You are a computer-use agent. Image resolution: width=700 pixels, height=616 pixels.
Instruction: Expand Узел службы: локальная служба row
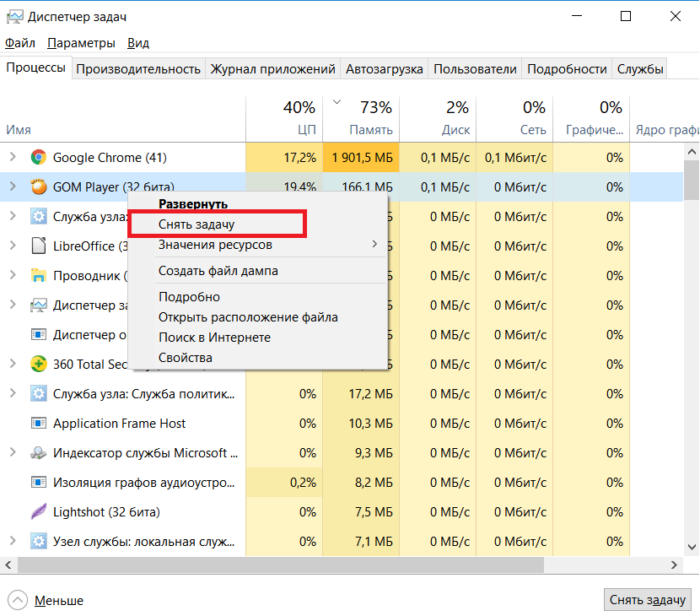click(x=13, y=541)
